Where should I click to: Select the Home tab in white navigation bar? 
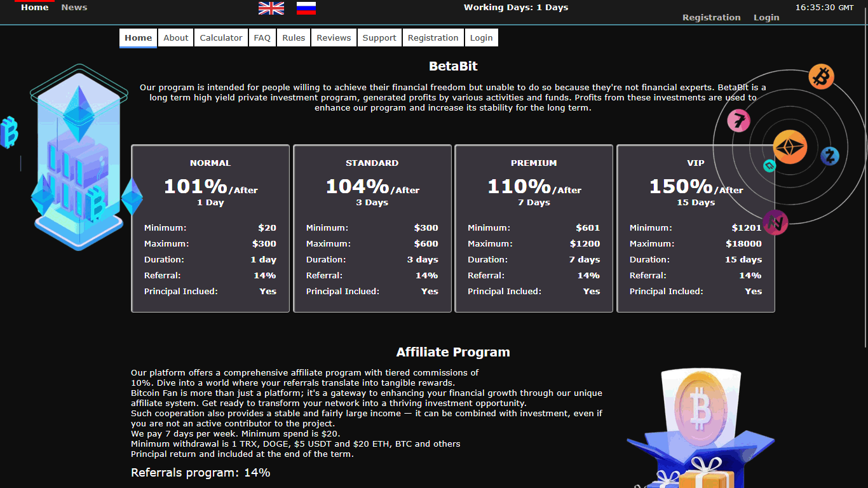click(x=138, y=38)
